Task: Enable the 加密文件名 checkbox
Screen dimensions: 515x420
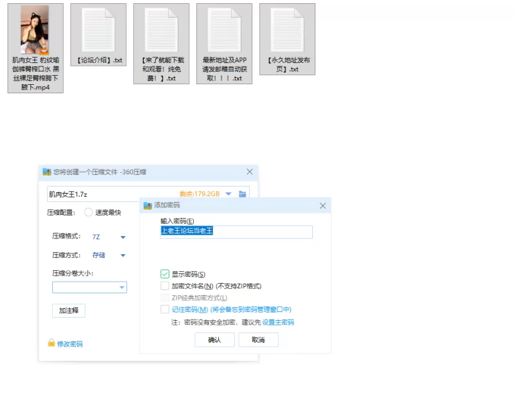Action: tap(165, 286)
